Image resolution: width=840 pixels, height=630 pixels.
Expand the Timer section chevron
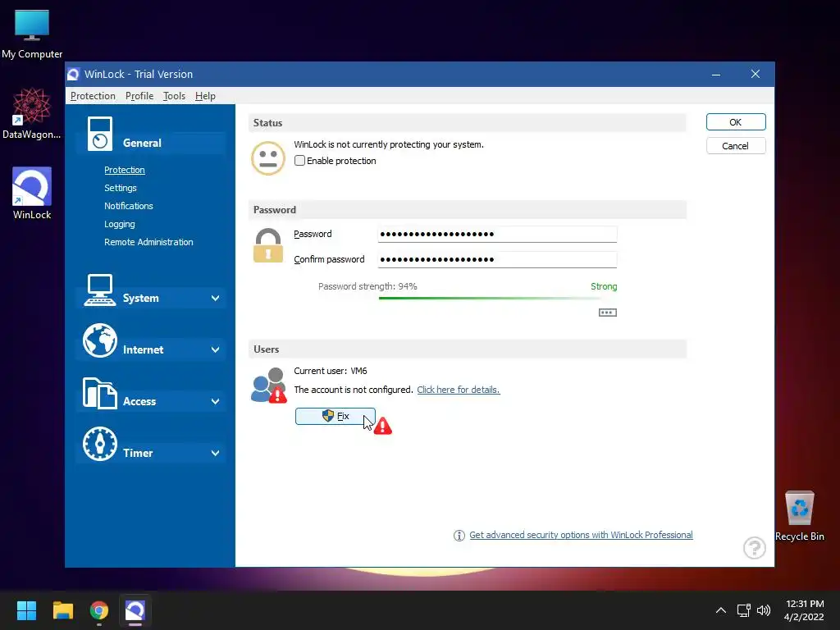216,453
